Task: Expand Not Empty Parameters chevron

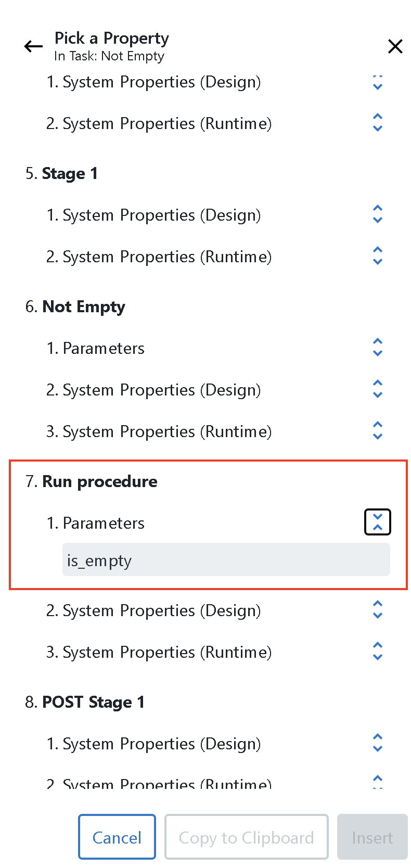Action: point(378,348)
